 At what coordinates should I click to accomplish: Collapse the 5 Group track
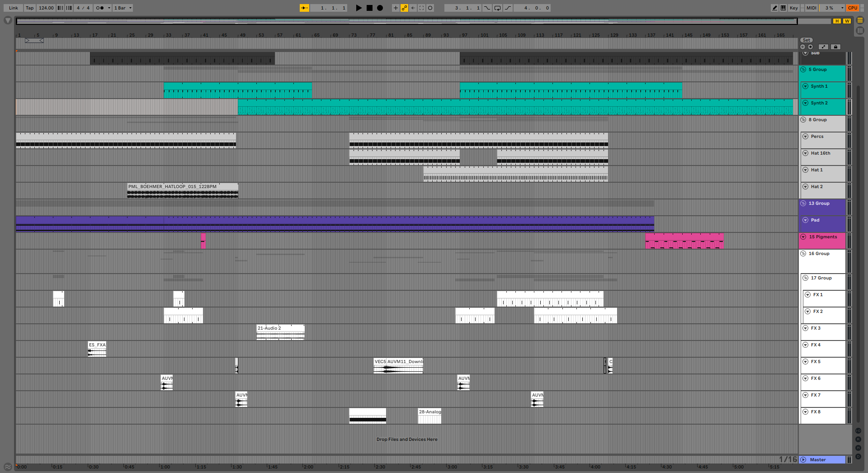803,70
